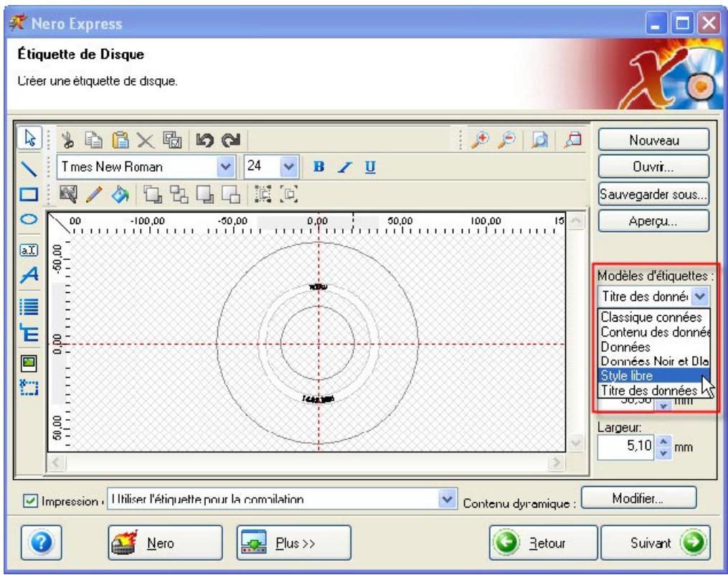Choose Contenu des données from the list

click(653, 332)
